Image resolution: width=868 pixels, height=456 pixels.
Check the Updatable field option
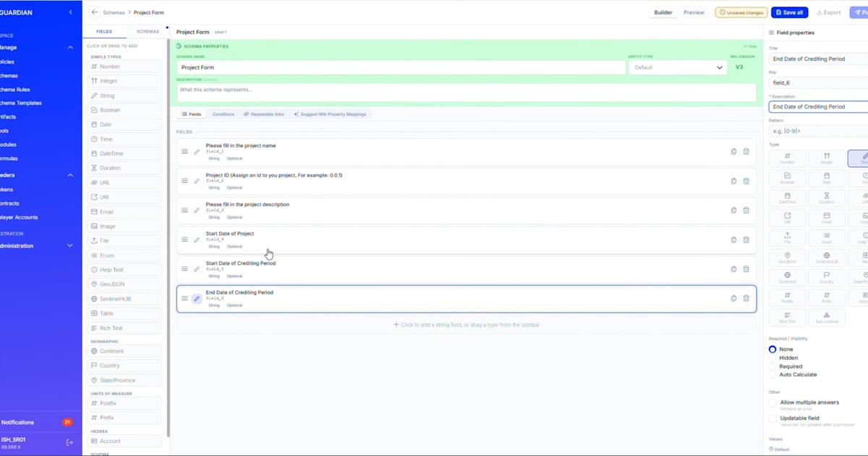(x=773, y=418)
